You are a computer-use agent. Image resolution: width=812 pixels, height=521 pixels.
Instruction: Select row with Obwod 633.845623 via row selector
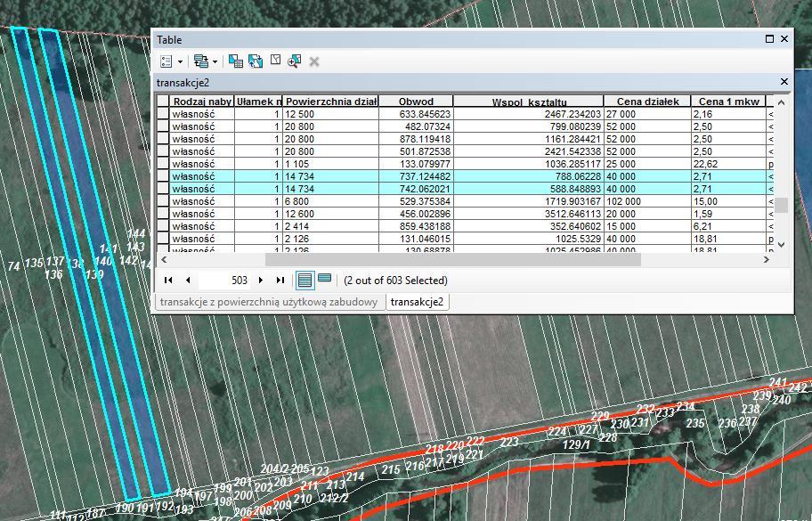163,114
